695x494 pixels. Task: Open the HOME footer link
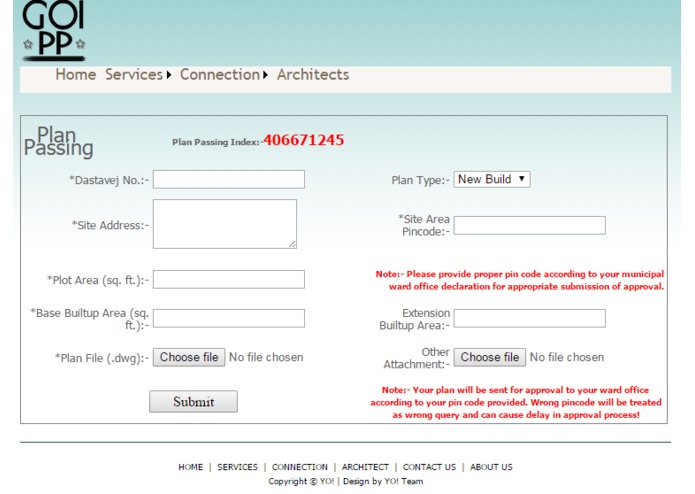click(x=191, y=467)
